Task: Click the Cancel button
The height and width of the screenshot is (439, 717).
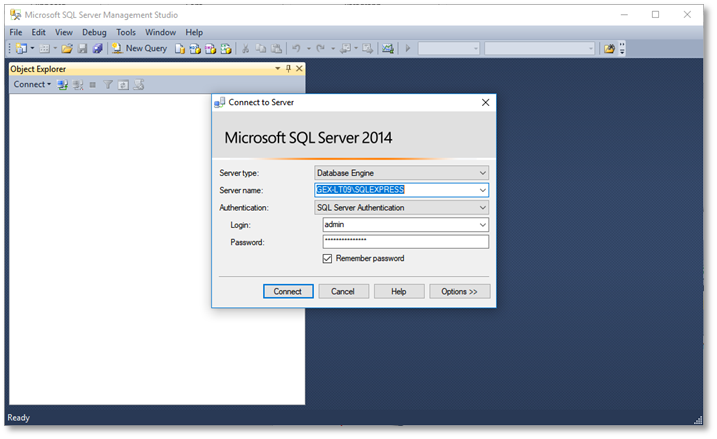Action: tap(343, 292)
